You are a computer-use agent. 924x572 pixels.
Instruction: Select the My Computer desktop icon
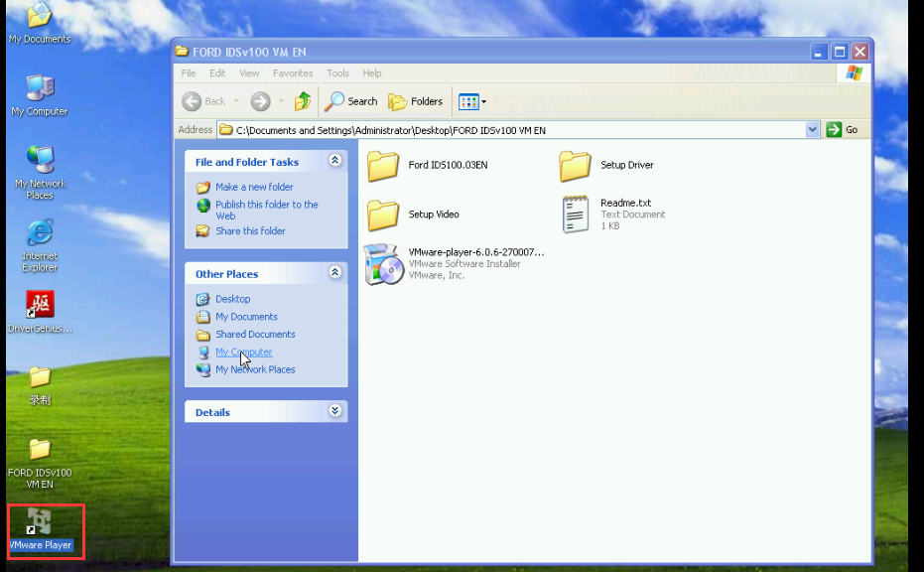point(40,95)
